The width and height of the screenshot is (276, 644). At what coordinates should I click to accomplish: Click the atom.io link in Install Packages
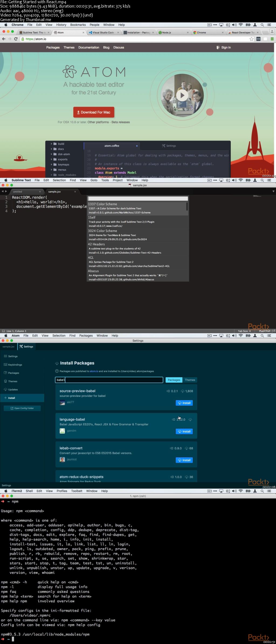click(94, 371)
